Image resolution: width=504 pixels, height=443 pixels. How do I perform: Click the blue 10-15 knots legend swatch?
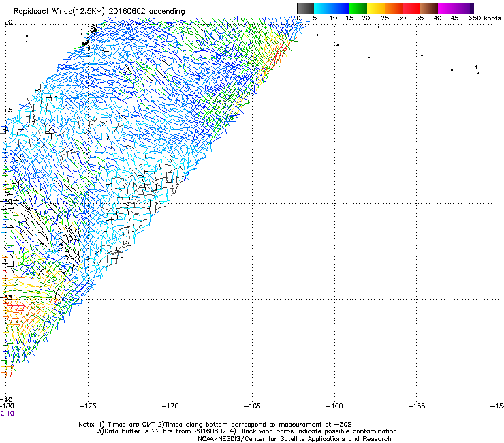point(341,8)
